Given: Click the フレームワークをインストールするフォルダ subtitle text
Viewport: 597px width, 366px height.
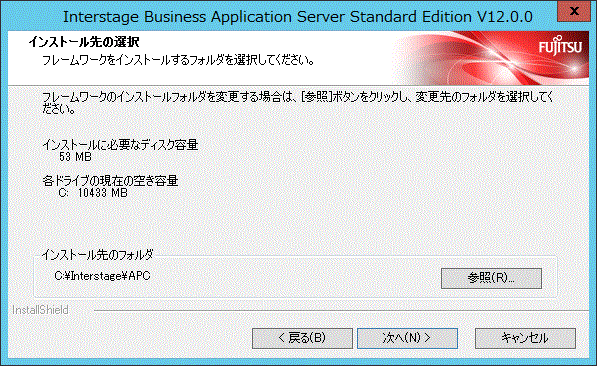Looking at the screenshot, I should (x=178, y=60).
